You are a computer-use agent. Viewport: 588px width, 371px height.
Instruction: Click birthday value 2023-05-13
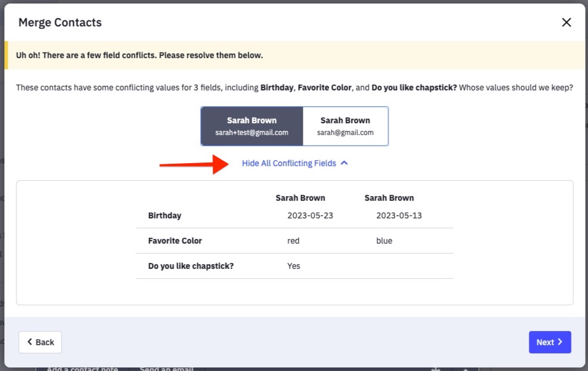click(398, 215)
